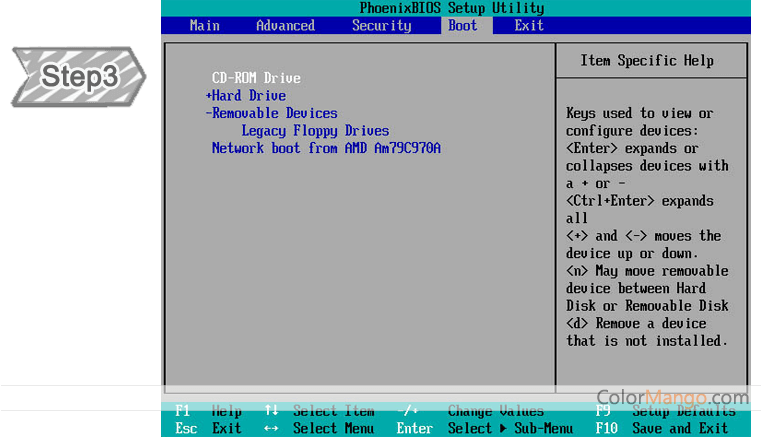The image size is (761, 437).
Task: Go to the Security tab
Action: [x=381, y=25]
